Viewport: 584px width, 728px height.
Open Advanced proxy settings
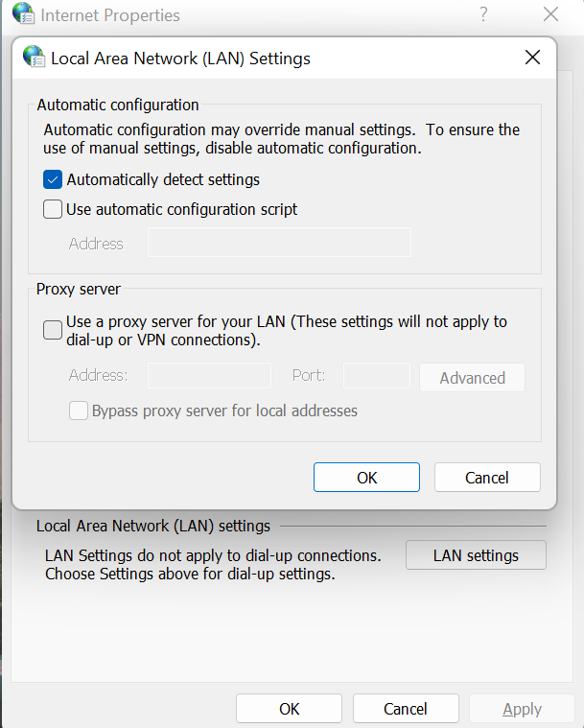pos(472,378)
